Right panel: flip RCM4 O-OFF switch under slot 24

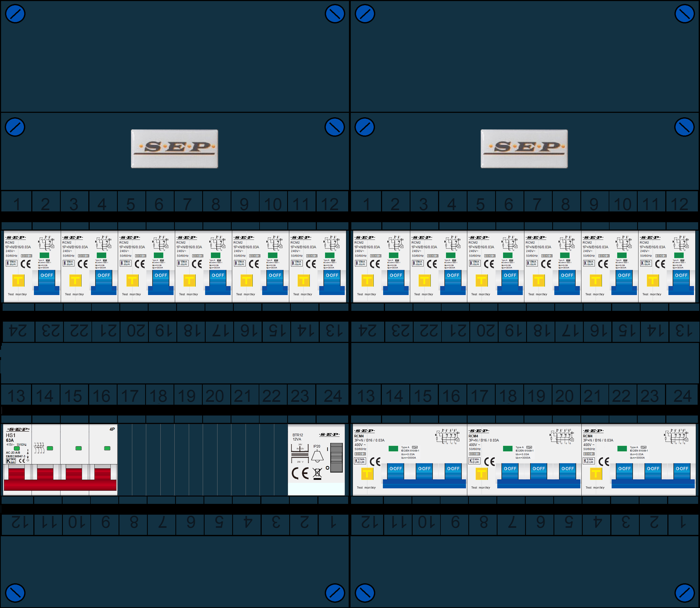pyautogui.click(x=682, y=472)
